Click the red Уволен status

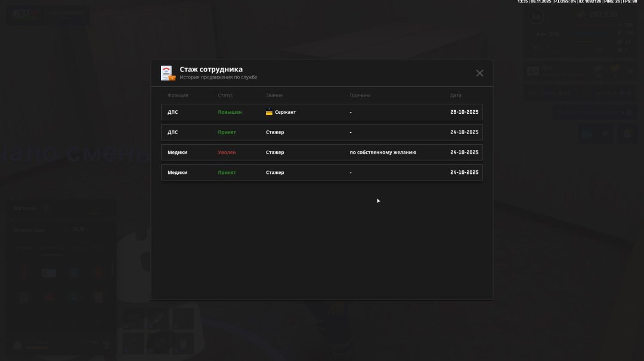point(227,153)
